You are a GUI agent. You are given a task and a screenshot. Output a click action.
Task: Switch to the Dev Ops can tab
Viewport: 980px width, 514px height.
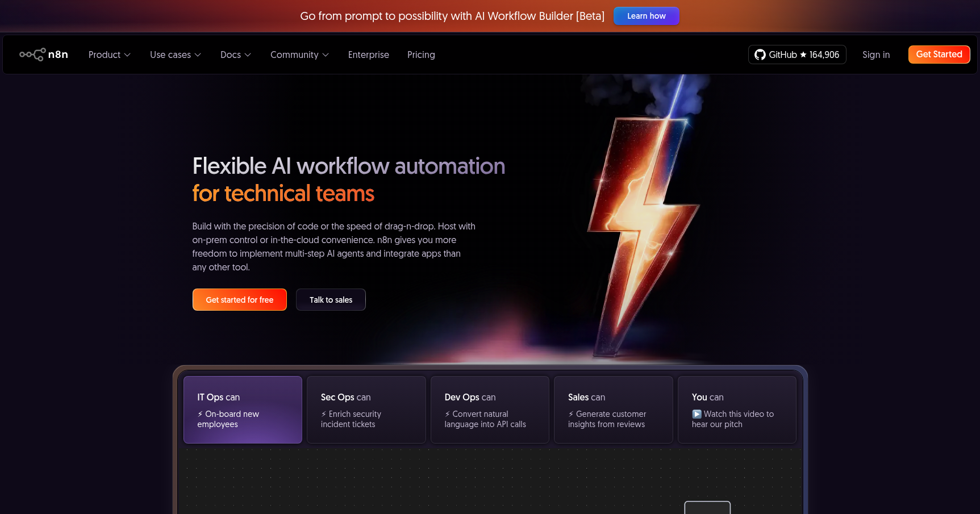coord(490,409)
